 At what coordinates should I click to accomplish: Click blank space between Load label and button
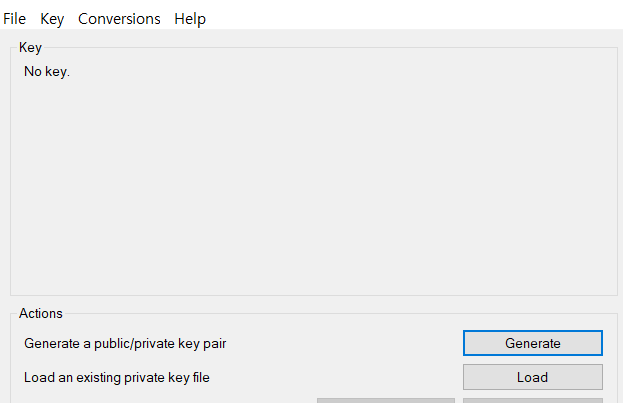(x=336, y=378)
